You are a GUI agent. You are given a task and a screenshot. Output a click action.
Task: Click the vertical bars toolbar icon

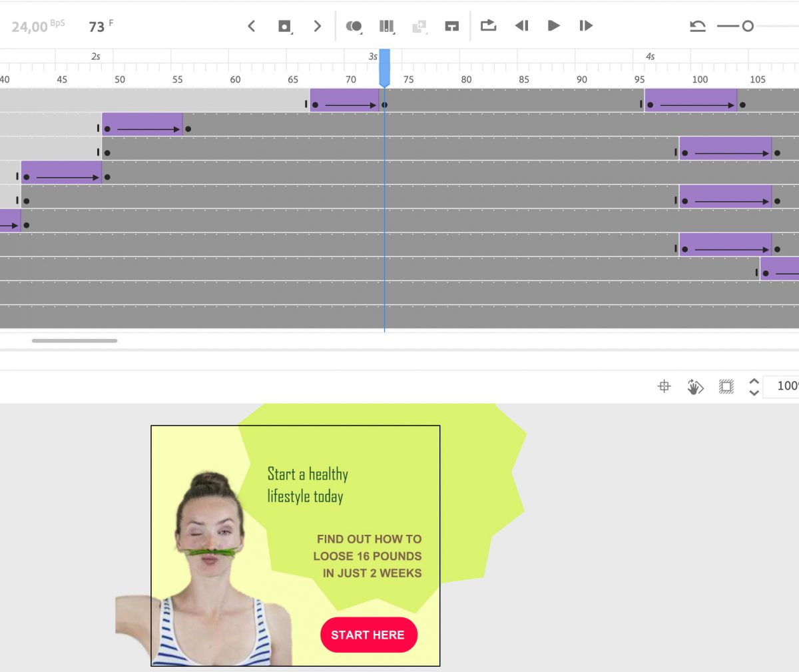[x=386, y=26]
